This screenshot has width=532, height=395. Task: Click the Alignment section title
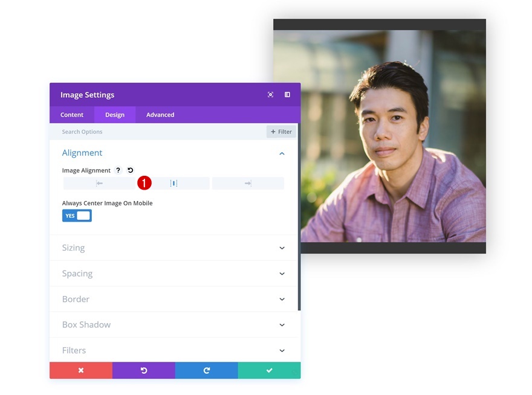(x=82, y=153)
